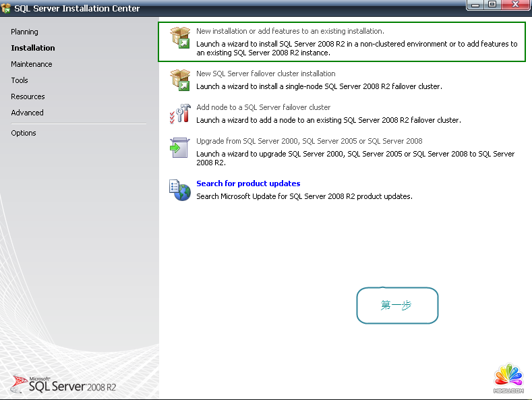Go to the Maintenance section
532x400 pixels.
point(31,64)
